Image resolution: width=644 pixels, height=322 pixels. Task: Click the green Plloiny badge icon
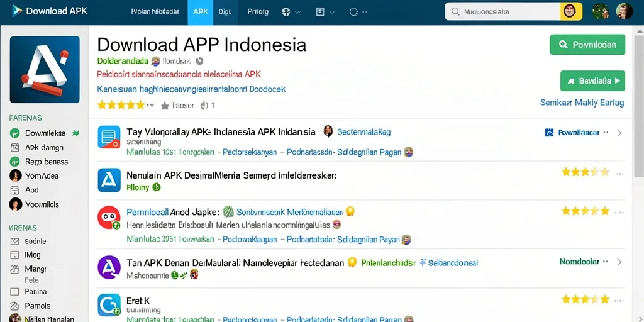pos(156,187)
